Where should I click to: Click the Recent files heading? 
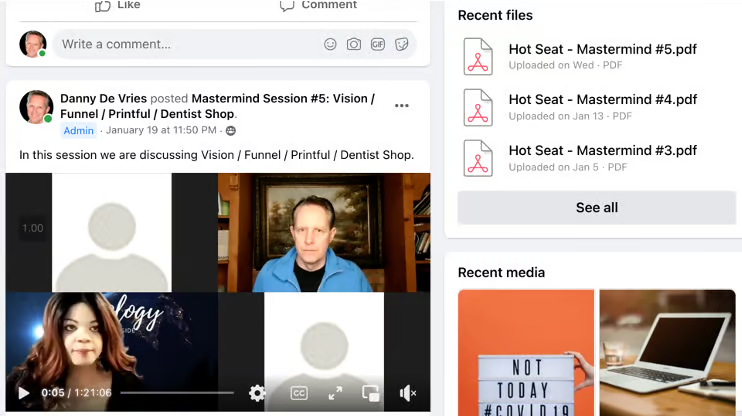click(495, 15)
